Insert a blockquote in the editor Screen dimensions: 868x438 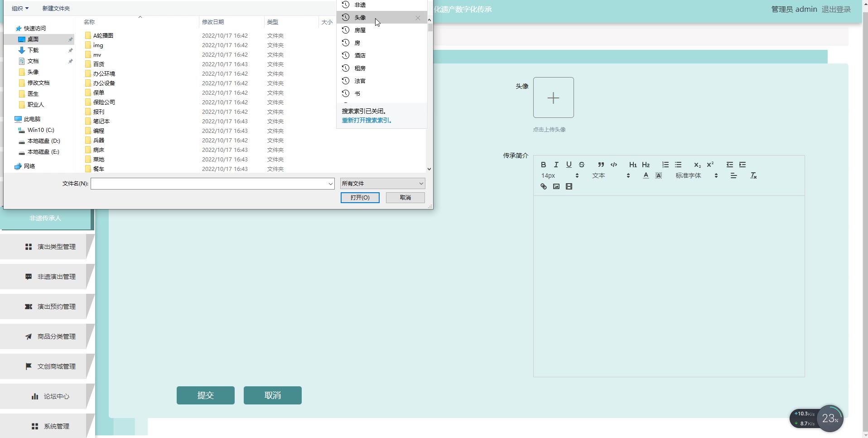601,165
